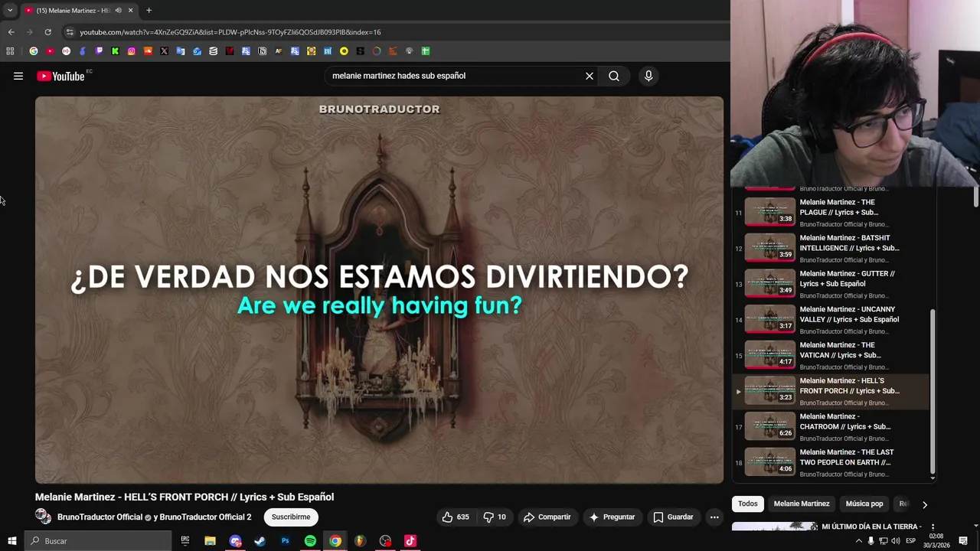Image resolution: width=980 pixels, height=551 pixels.
Task: Open the green Sheets bookmark
Action: [x=426, y=51]
